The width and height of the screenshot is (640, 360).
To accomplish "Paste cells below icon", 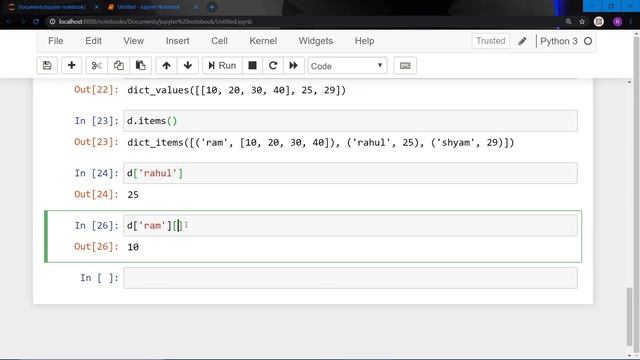I will [x=140, y=65].
